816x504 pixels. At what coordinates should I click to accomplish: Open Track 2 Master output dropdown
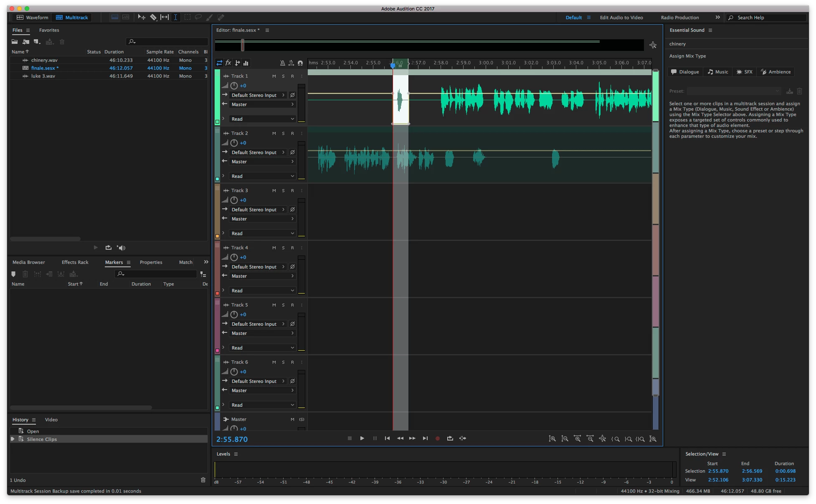click(262, 162)
